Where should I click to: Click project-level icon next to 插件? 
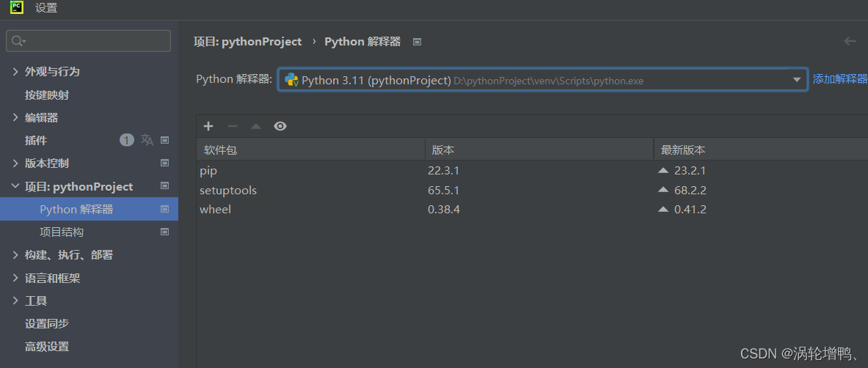pos(164,141)
